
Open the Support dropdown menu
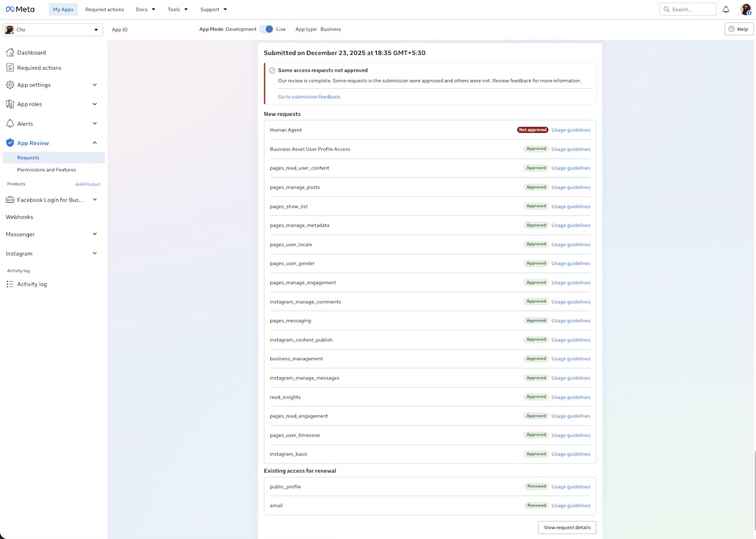click(x=214, y=9)
